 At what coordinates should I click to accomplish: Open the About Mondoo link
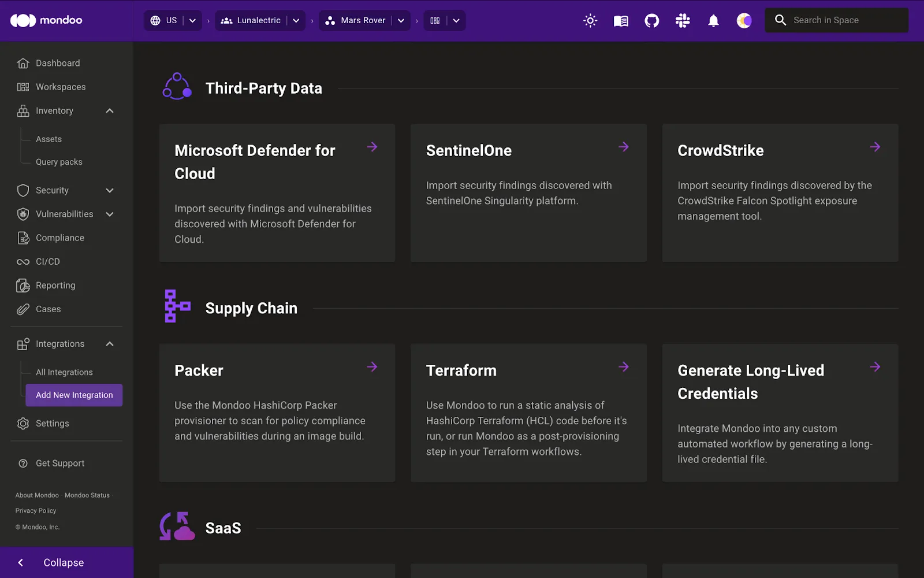[x=37, y=495]
